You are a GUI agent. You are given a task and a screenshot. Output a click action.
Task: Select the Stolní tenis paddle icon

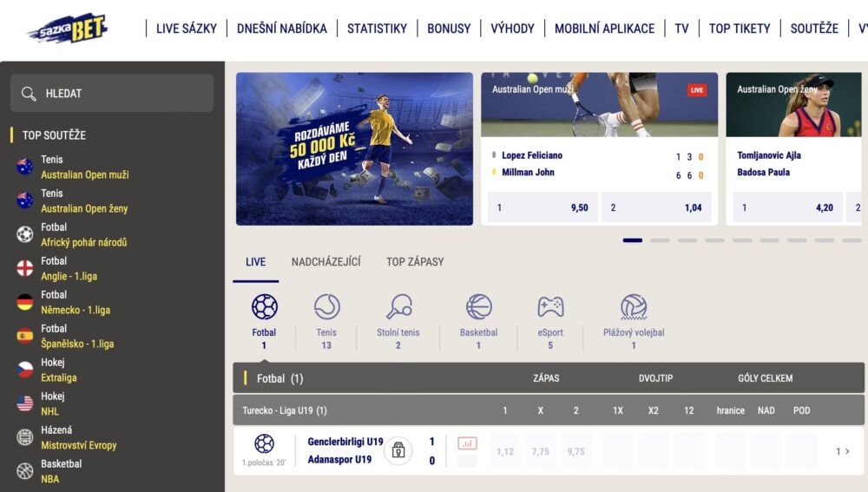coord(398,306)
